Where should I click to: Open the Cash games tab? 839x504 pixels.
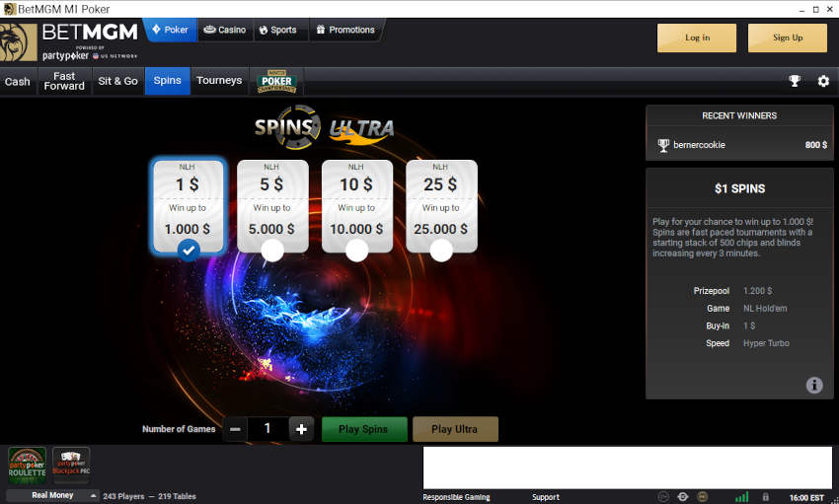(x=18, y=81)
